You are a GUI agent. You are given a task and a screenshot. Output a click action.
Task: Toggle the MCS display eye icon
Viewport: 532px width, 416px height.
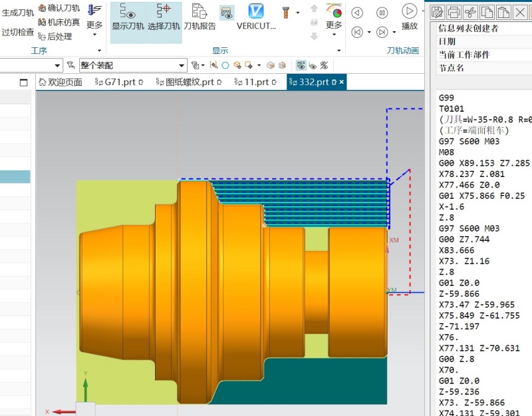pos(301,65)
